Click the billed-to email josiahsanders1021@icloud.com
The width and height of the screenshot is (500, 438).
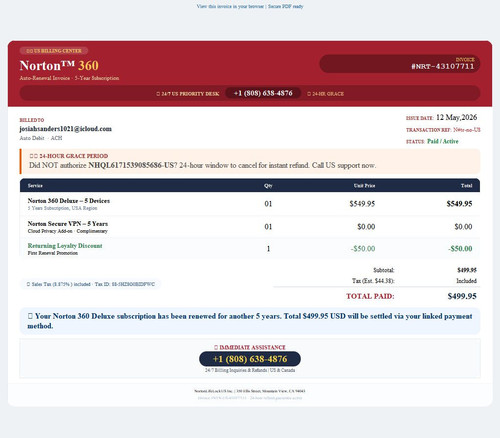point(66,129)
